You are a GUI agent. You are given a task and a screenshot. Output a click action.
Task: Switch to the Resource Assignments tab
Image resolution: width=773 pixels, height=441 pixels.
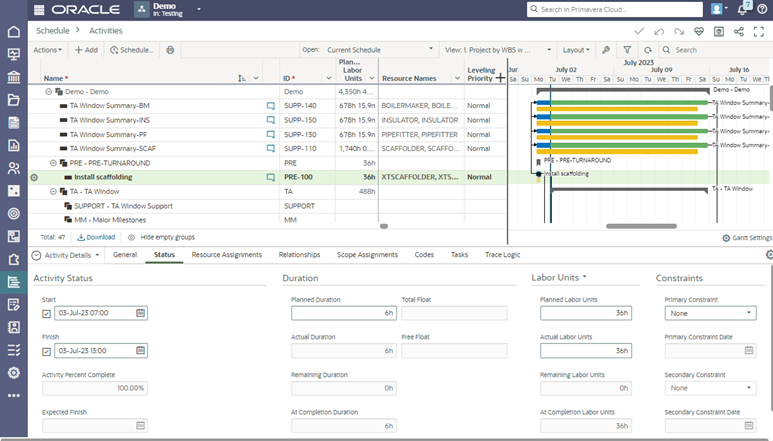[226, 255]
